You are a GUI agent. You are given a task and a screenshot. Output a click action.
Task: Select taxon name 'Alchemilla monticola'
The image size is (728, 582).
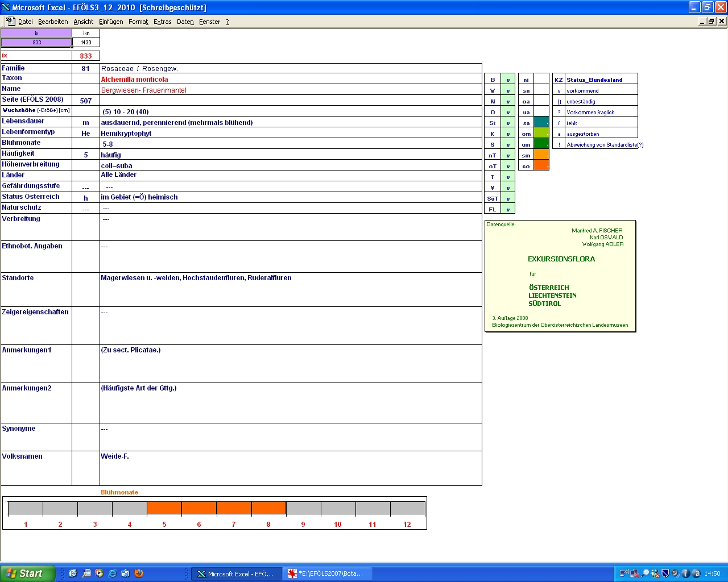click(135, 80)
